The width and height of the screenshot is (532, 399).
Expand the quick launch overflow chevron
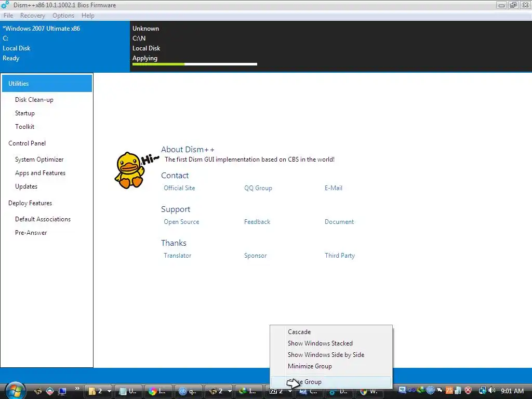(x=77, y=389)
